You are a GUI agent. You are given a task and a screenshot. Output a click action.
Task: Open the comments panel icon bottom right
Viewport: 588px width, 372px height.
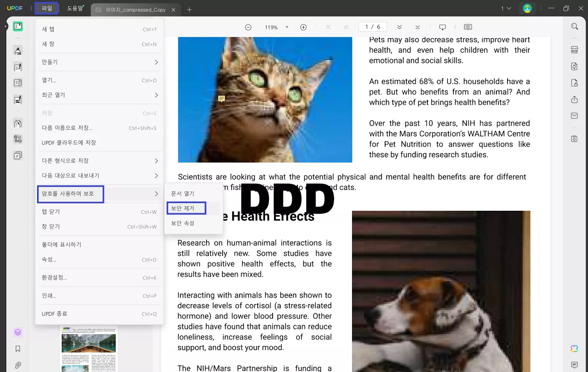click(x=574, y=365)
